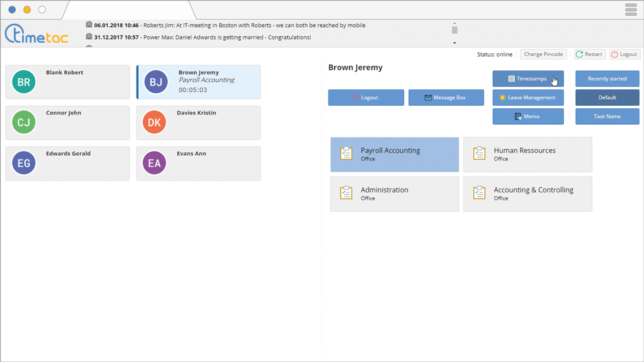This screenshot has height=362, width=644.
Task: Click the Payroll Accounting clipboard icon
Action: (x=346, y=154)
